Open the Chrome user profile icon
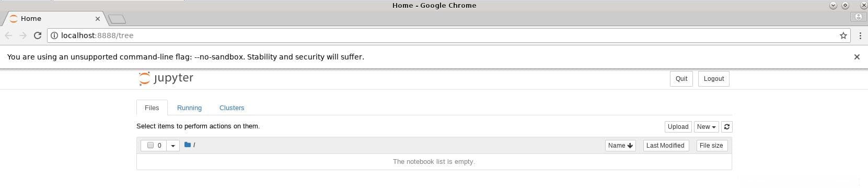Viewport: 868px width, 191px height. tap(858, 17)
